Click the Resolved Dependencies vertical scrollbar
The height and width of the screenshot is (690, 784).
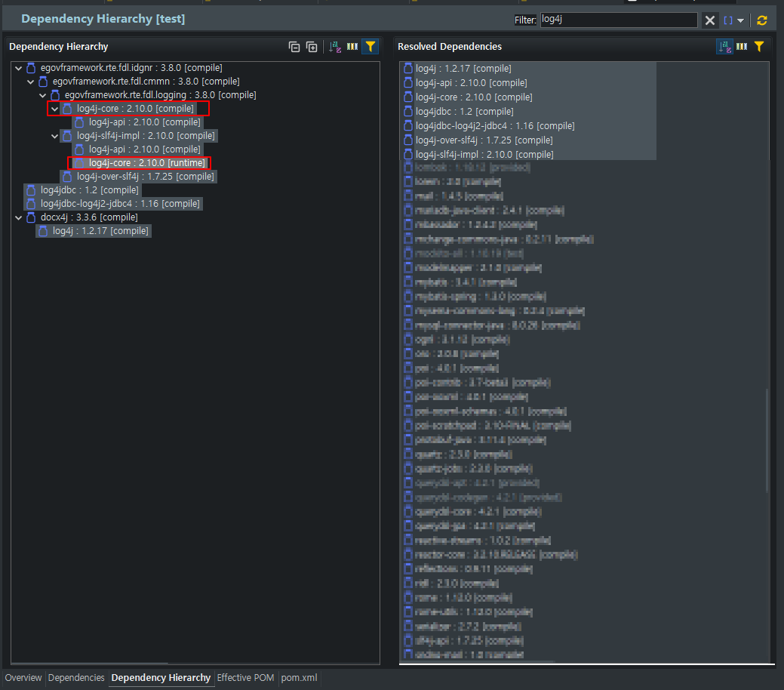767,440
